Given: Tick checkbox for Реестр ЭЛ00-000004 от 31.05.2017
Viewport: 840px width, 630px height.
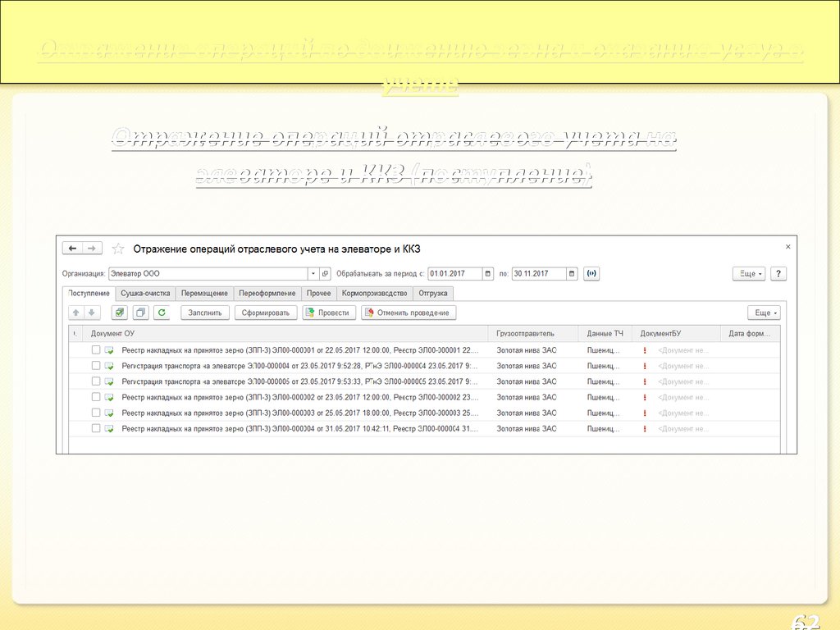Looking at the screenshot, I should (x=96, y=428).
